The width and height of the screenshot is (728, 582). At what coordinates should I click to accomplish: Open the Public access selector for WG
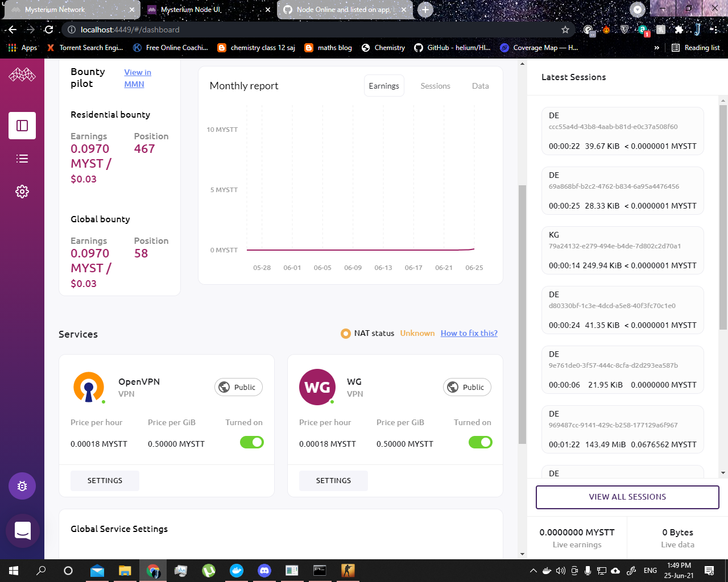pos(467,386)
